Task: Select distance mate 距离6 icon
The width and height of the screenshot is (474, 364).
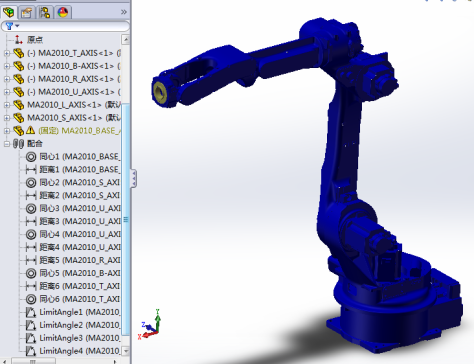Action: (31, 286)
